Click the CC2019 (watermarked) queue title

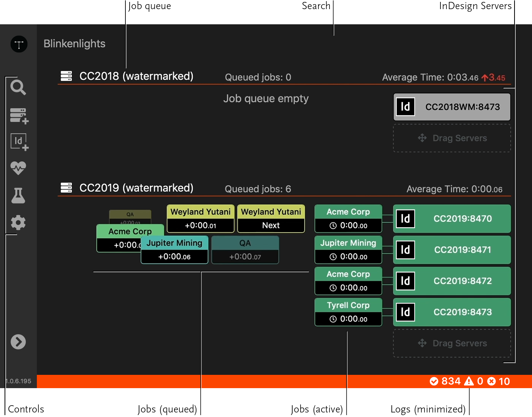pos(136,188)
